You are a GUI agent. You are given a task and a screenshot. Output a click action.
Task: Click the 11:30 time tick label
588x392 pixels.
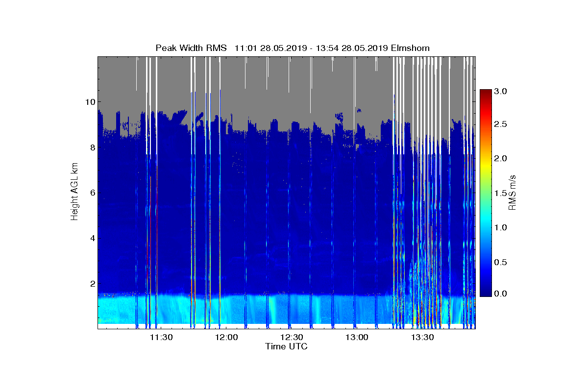point(161,337)
